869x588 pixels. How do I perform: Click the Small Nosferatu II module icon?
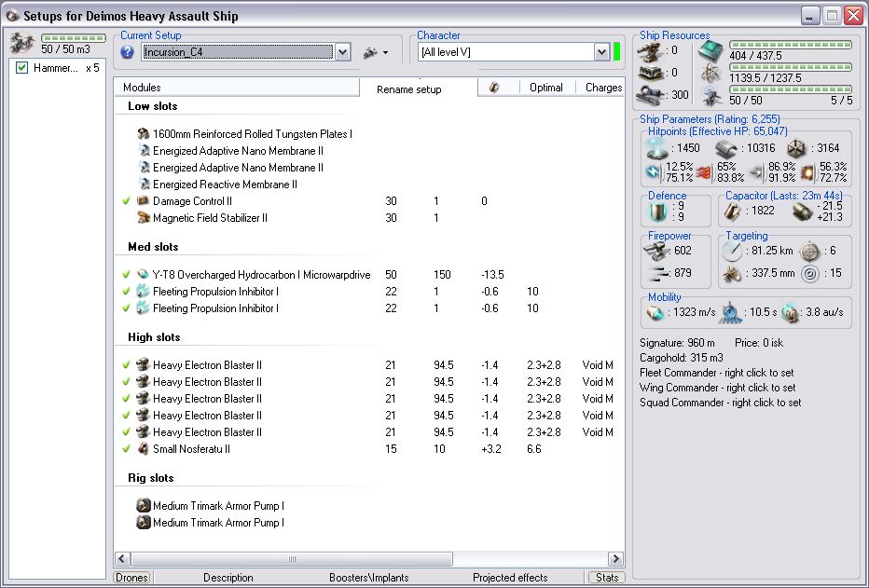tap(144, 449)
